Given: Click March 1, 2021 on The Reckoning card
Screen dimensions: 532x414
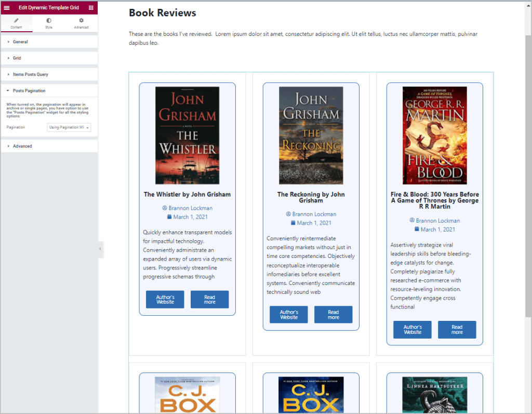Looking at the screenshot, I should [314, 223].
